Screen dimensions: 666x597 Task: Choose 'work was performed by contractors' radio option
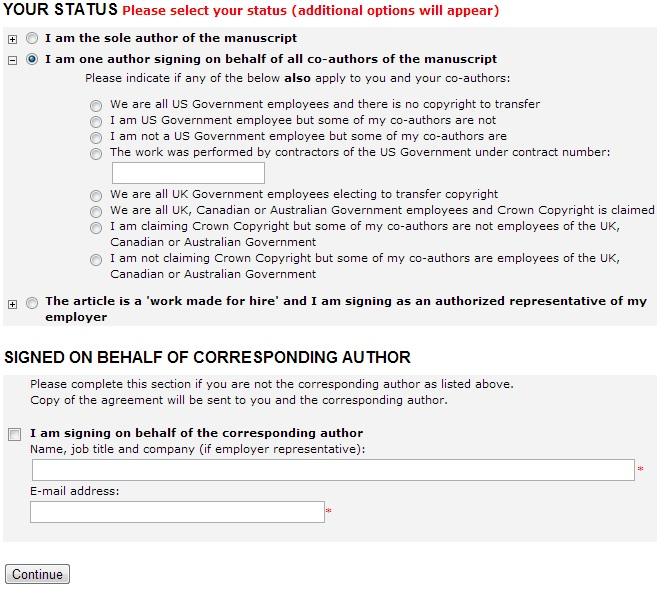click(96, 154)
